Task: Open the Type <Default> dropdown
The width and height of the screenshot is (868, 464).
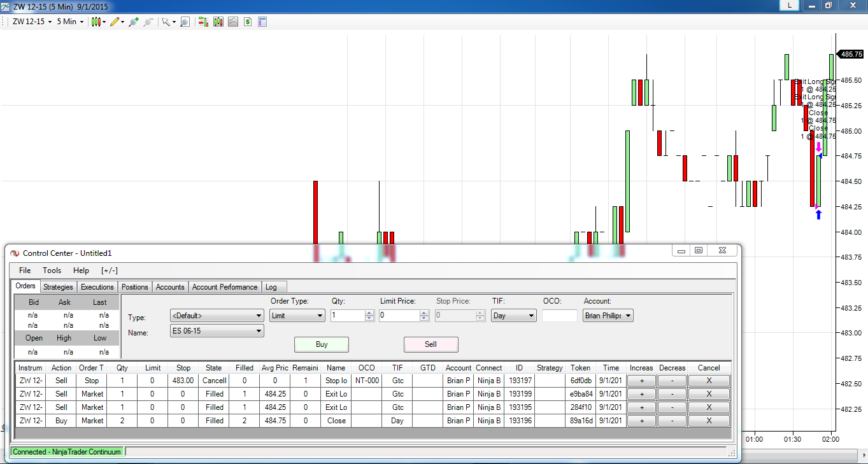Action: pyautogui.click(x=217, y=315)
